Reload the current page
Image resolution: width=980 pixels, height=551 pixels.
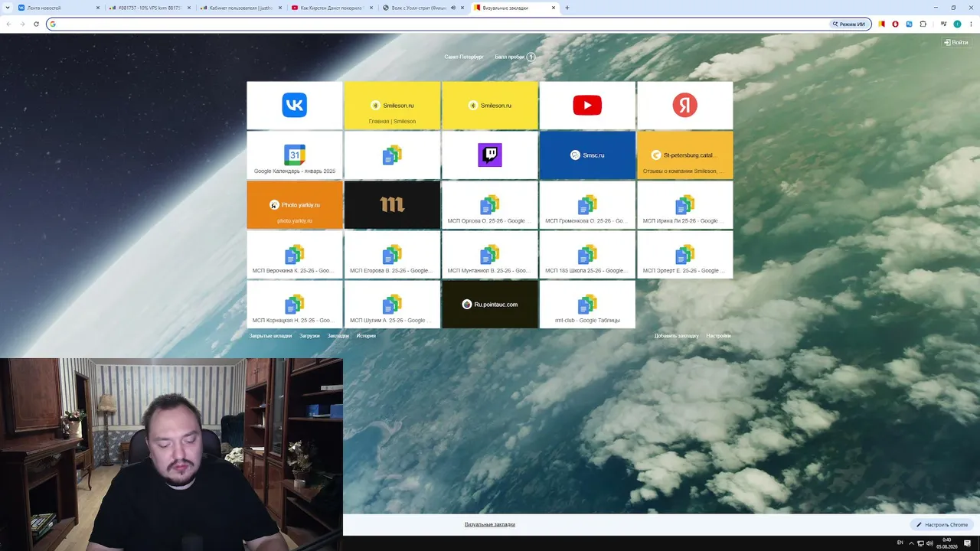click(x=36, y=24)
